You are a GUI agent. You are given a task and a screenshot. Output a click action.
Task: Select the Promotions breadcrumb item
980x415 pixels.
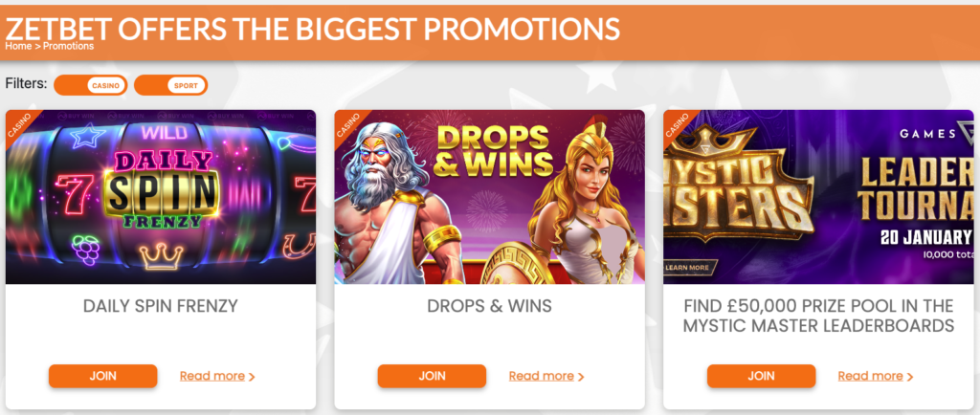coord(68,46)
